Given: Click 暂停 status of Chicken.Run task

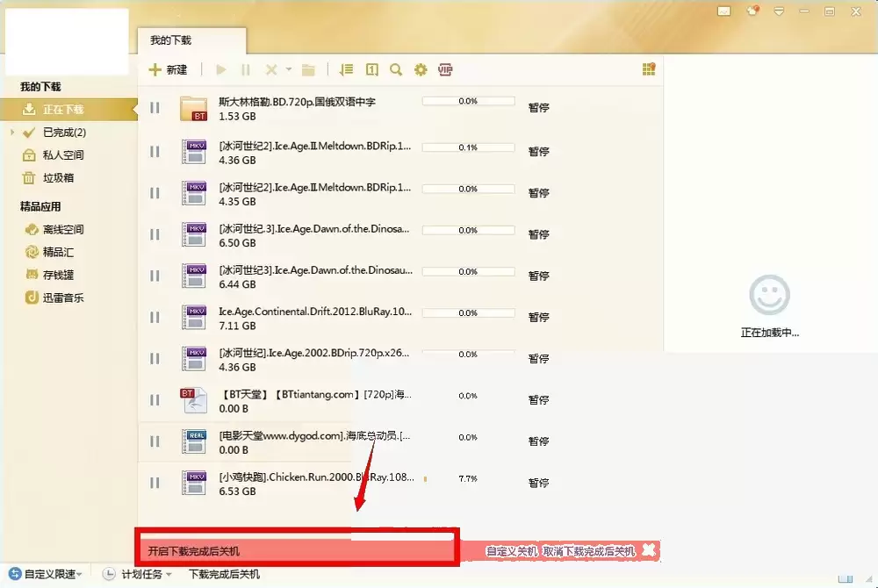Looking at the screenshot, I should coord(539,483).
